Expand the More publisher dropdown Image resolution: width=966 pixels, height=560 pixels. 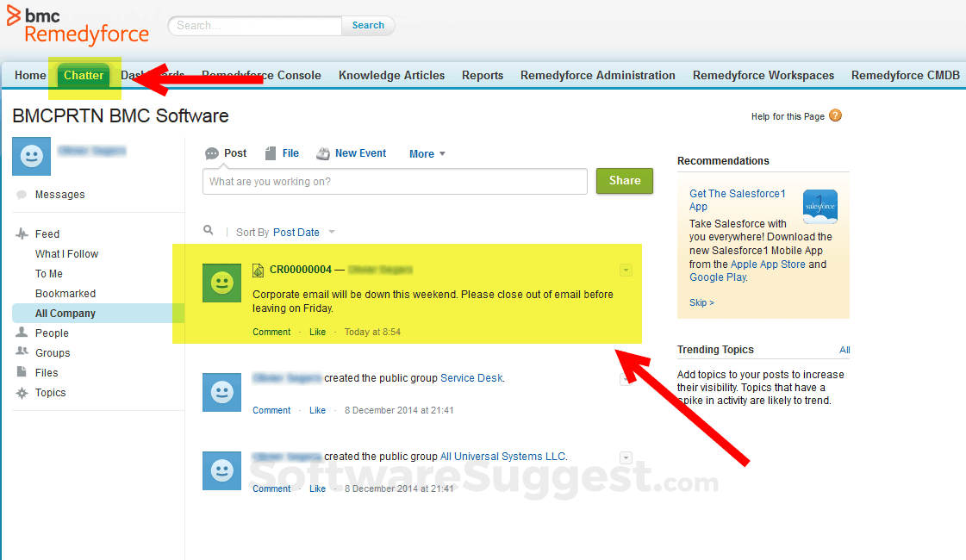[427, 154]
